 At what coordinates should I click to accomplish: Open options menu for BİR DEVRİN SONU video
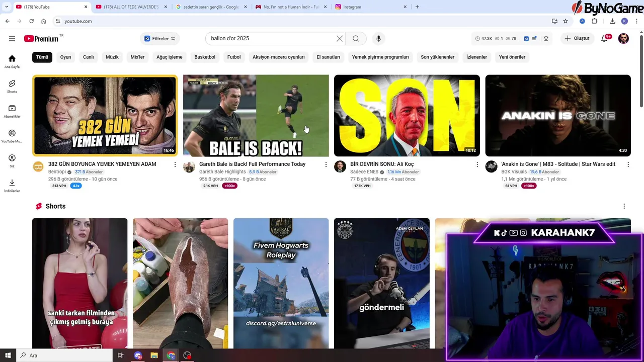[x=477, y=164]
